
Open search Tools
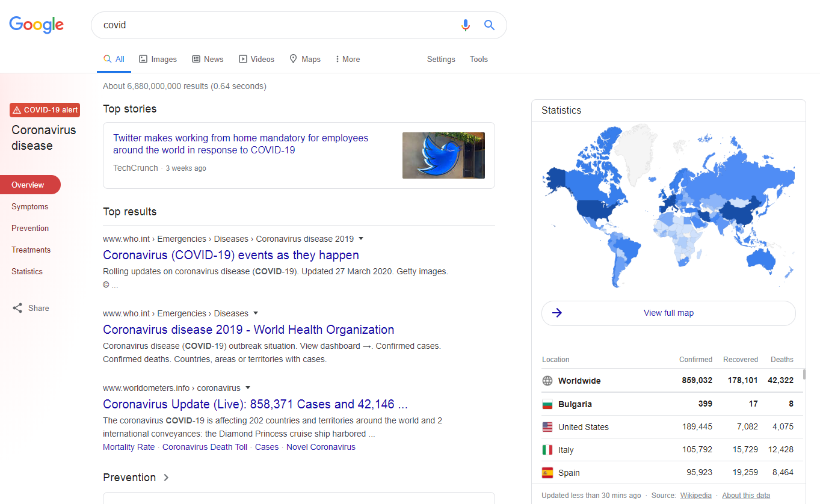[479, 59]
